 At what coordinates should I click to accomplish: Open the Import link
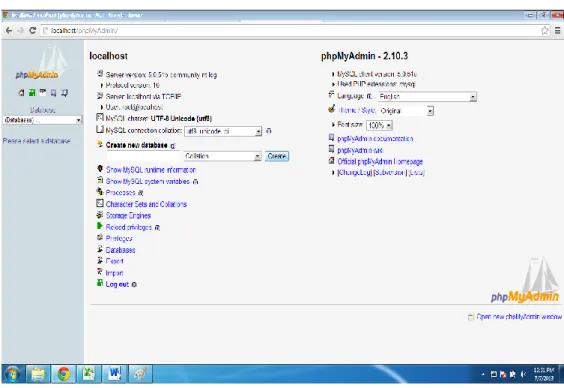point(114,273)
